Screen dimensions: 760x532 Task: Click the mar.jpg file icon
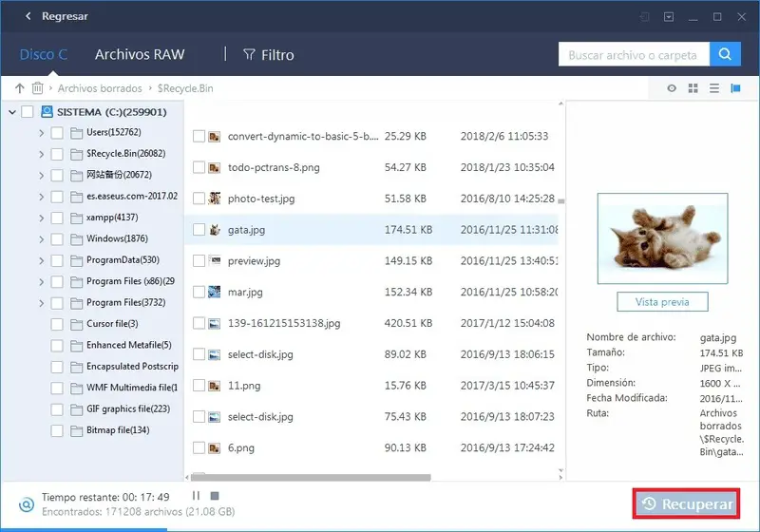point(215,292)
